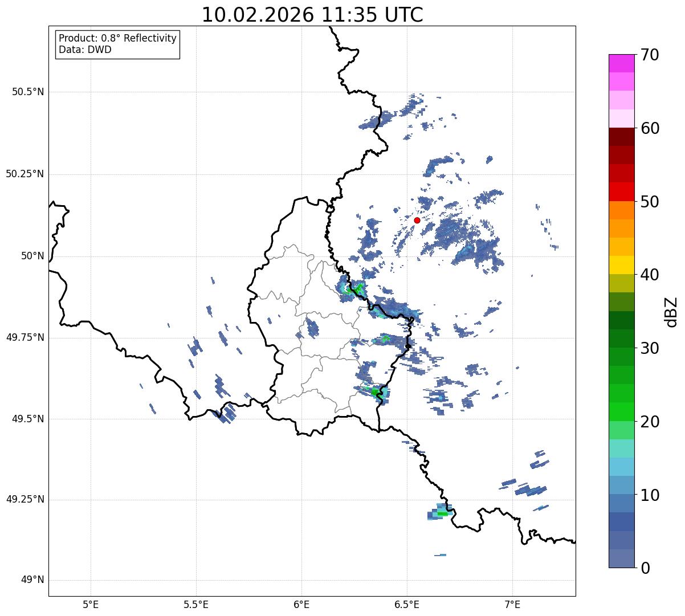Click the 50.25°N latitude label
Image resolution: width=685 pixels, height=616 pixels.
pos(25,174)
